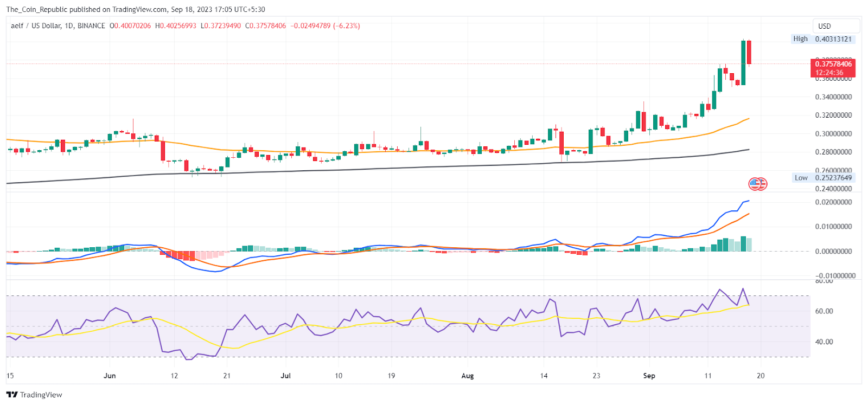868x405 pixels.
Task: Open the USD currency selector
Action: pyautogui.click(x=836, y=26)
